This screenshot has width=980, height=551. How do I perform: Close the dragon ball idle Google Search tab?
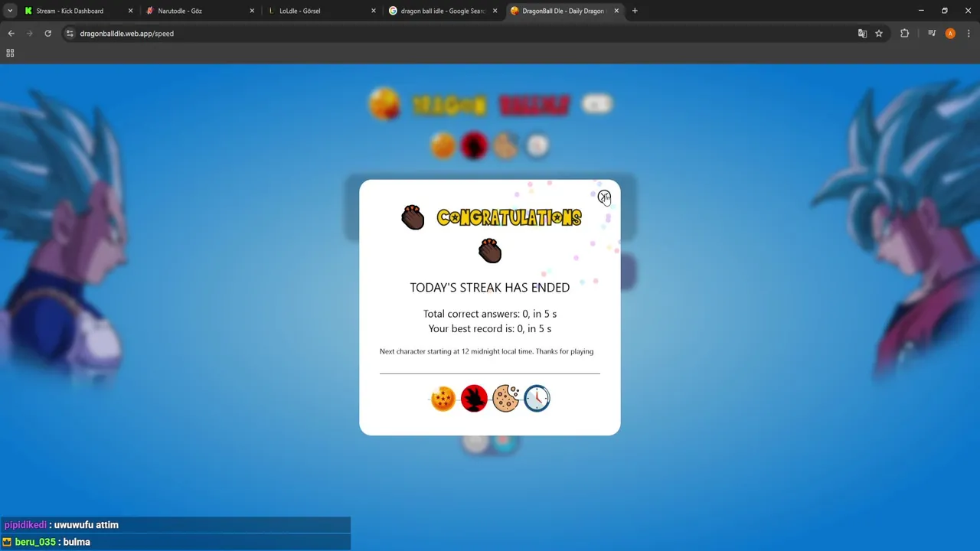click(x=495, y=11)
